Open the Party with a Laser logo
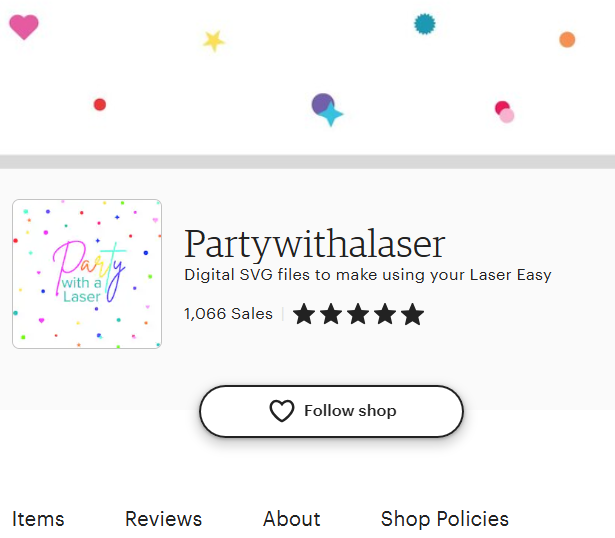Viewport: 615px width, 538px height. point(87,274)
